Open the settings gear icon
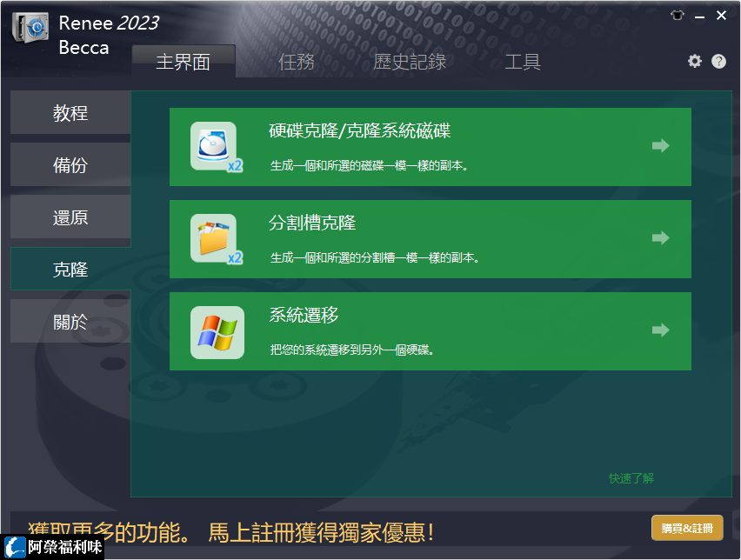The image size is (741, 560). point(694,61)
